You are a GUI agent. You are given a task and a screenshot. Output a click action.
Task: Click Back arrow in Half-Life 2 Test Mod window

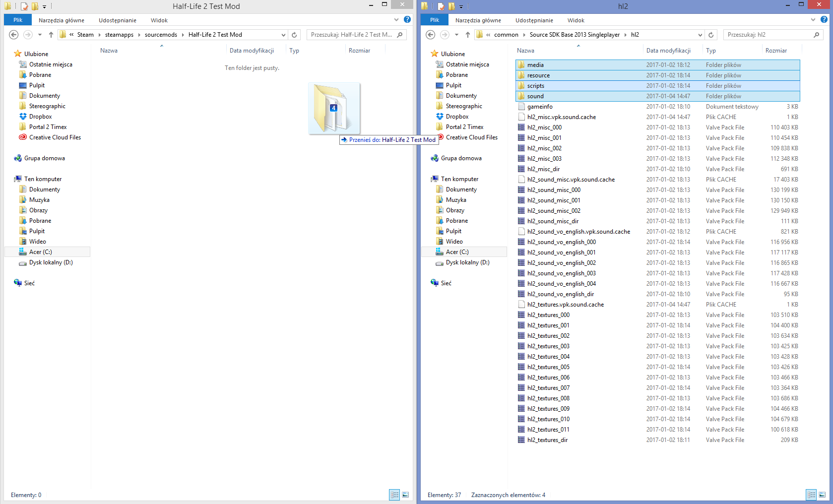14,35
